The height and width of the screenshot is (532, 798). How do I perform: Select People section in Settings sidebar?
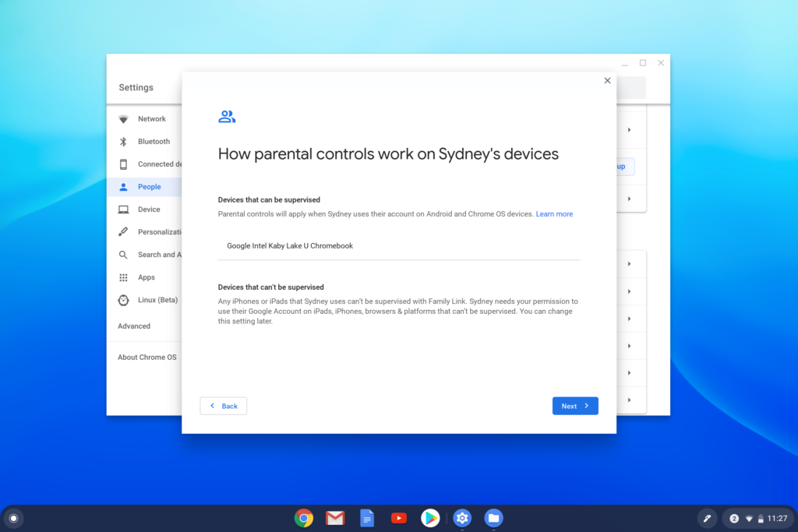click(x=144, y=187)
